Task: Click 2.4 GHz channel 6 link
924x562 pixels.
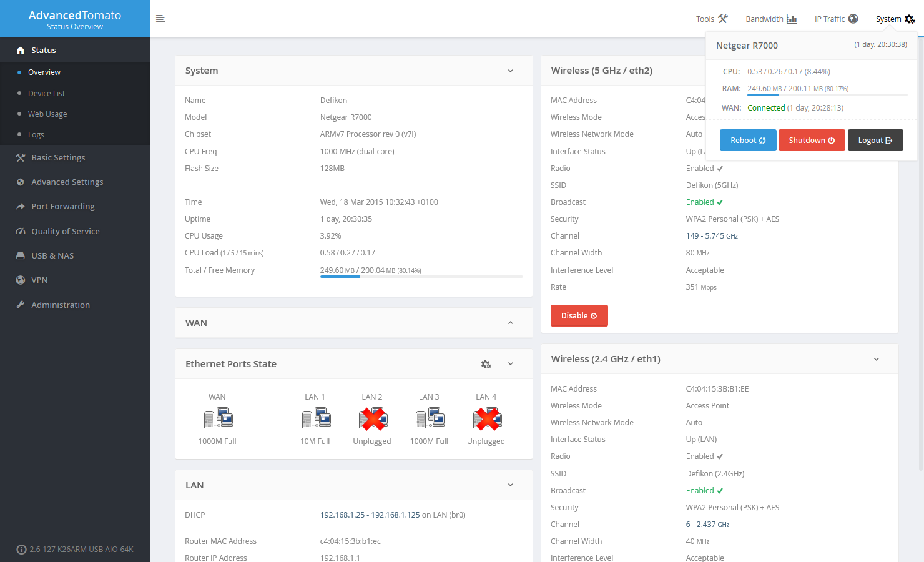Action: [707, 525]
